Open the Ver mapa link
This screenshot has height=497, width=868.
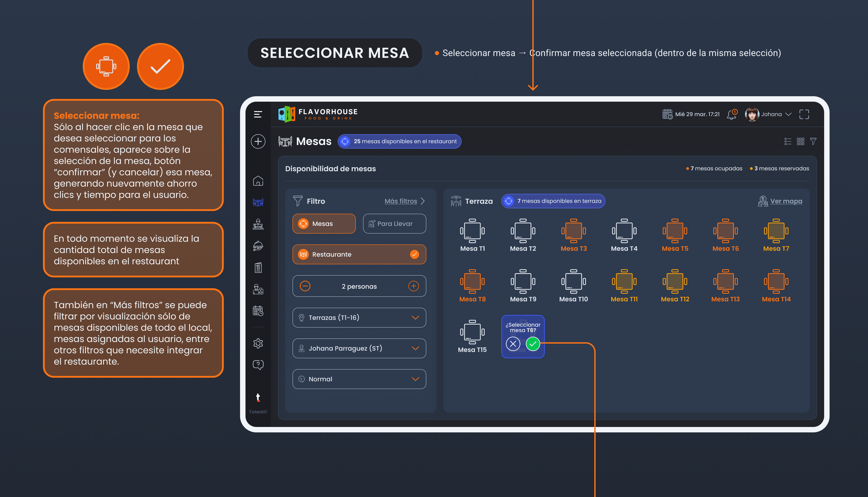(786, 201)
